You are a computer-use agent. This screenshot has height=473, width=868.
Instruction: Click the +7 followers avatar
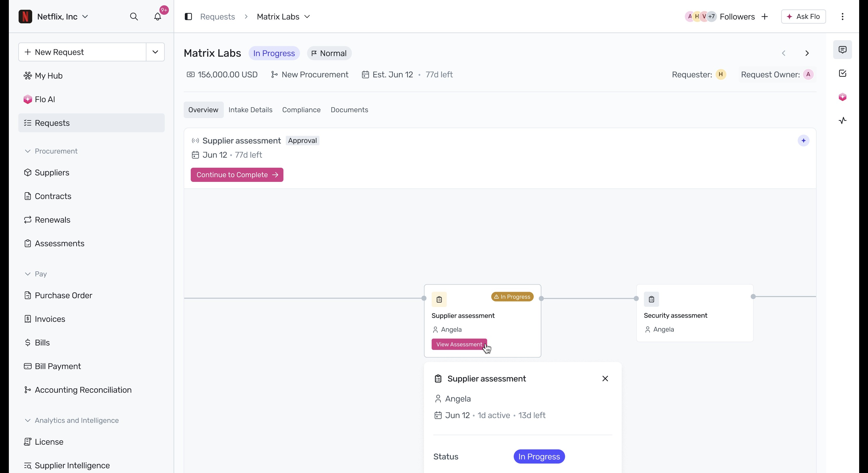coord(711,17)
